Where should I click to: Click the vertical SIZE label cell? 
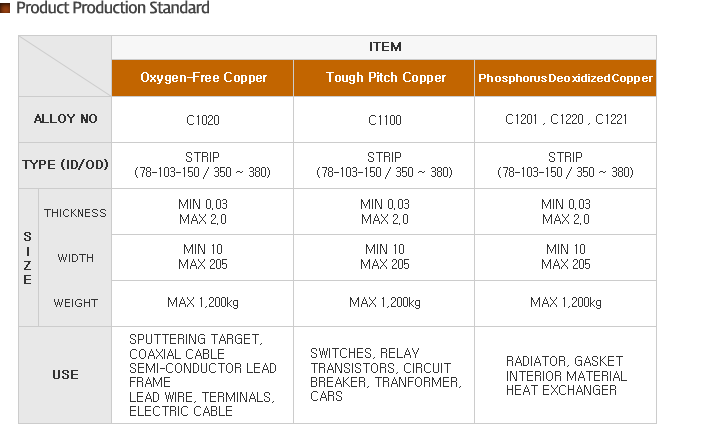[x=28, y=258]
